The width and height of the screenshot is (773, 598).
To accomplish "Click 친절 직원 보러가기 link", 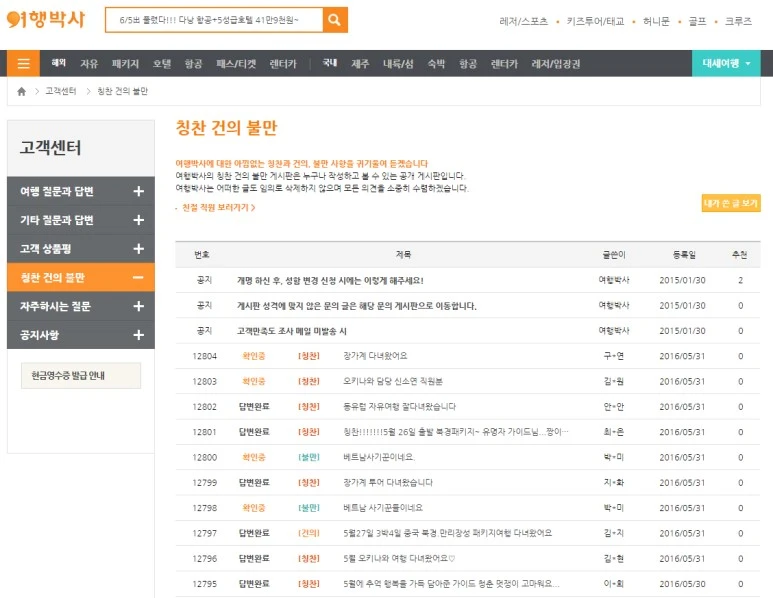I will tap(218, 208).
